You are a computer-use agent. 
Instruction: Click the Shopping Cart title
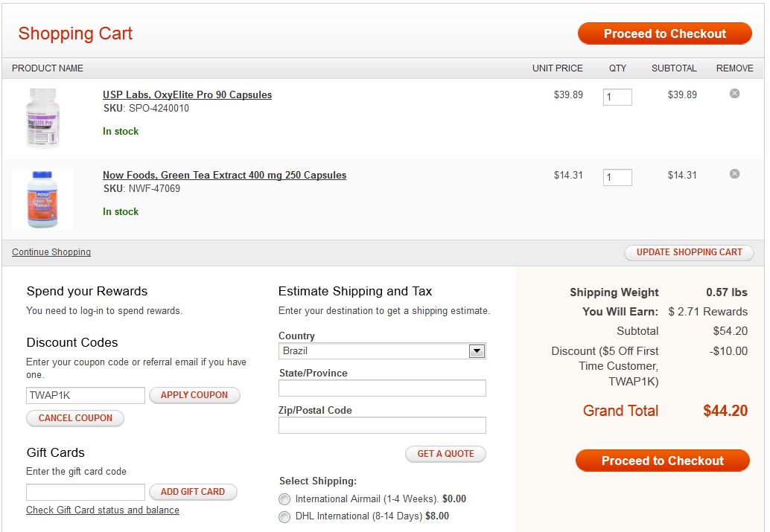(x=75, y=33)
